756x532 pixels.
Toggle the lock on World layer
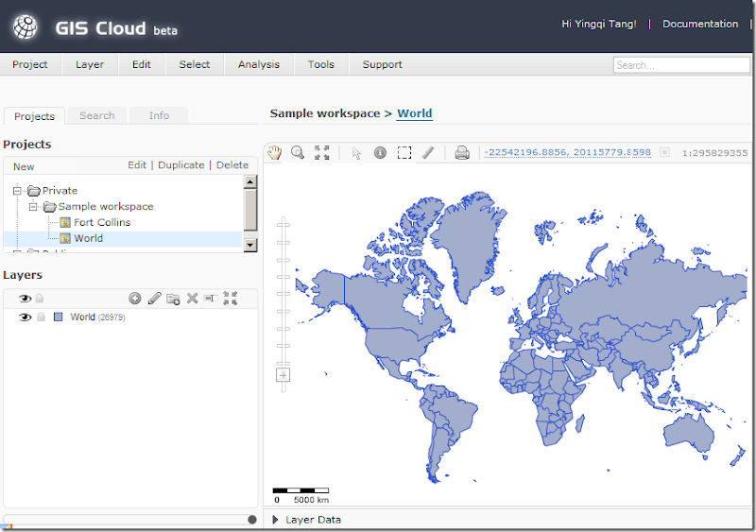[41, 317]
